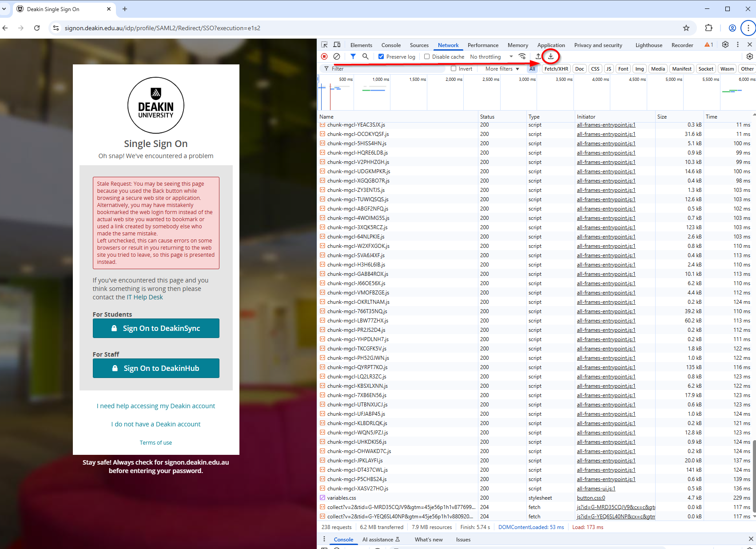Switch to the Console panel tab
Viewport: 756px width, 549px height.
tap(391, 45)
